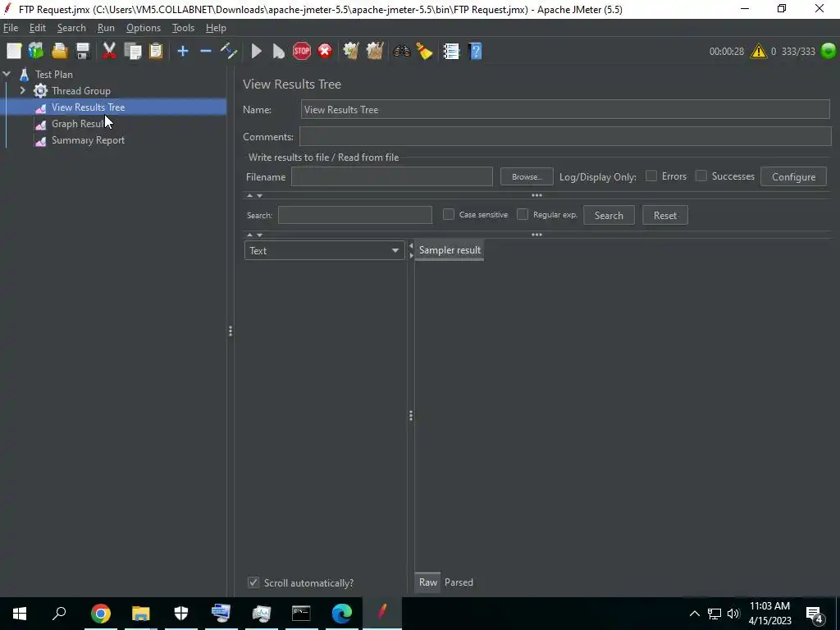840x630 pixels.
Task: Open the Text renderer dropdown
Action: pyautogui.click(x=324, y=250)
